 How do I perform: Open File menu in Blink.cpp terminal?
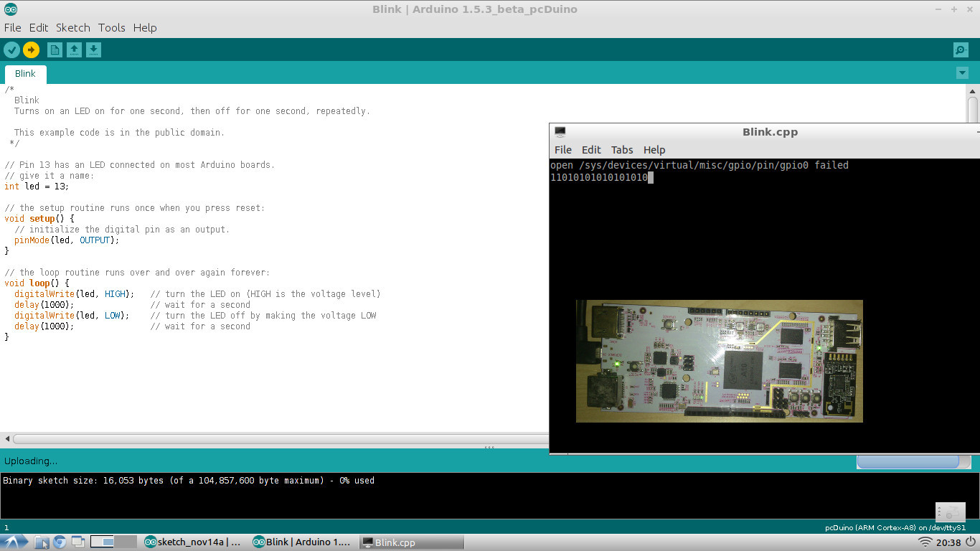tap(563, 150)
